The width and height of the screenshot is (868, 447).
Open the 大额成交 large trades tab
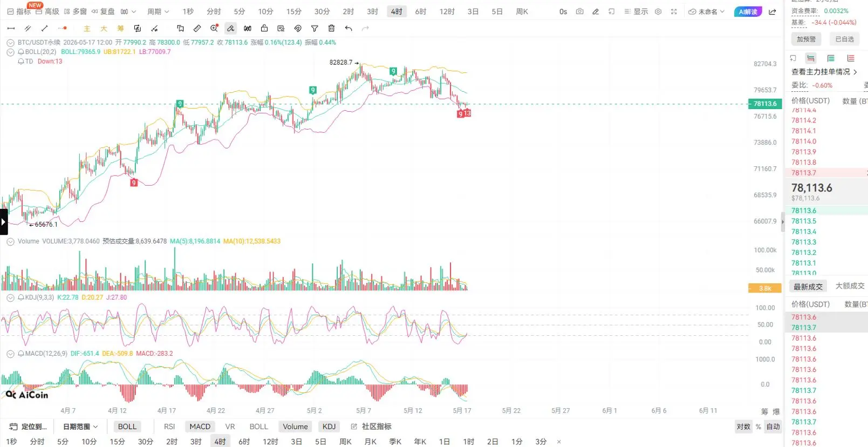850,286
